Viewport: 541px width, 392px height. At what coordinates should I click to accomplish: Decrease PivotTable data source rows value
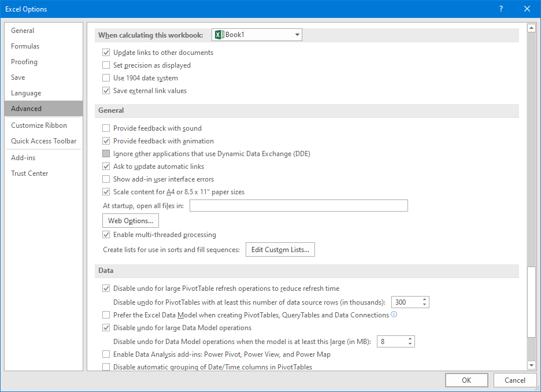point(424,305)
